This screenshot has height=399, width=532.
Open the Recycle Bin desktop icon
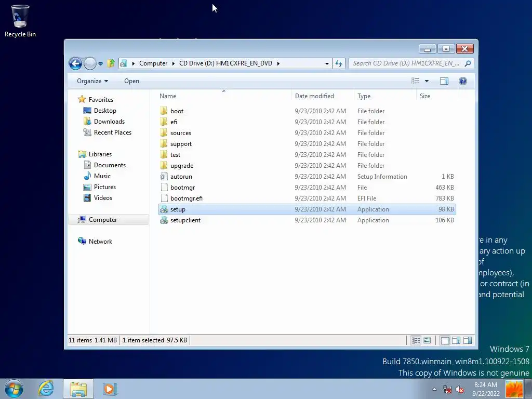20,20
